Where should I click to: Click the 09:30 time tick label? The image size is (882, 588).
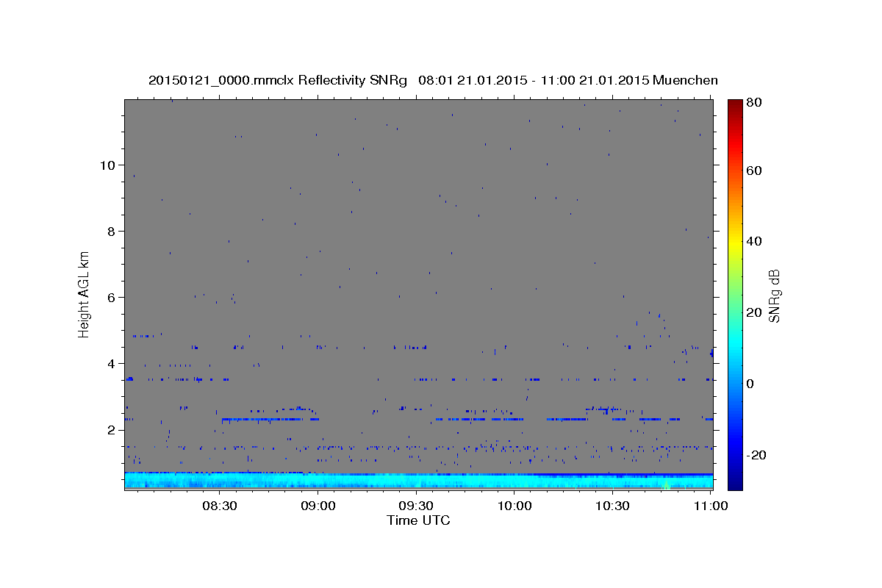(x=416, y=506)
